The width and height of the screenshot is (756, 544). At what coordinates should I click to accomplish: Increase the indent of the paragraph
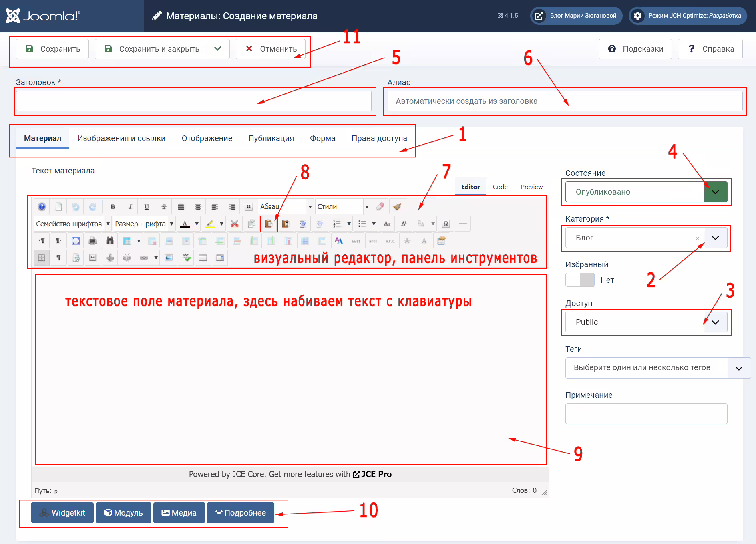pyautogui.click(x=303, y=224)
